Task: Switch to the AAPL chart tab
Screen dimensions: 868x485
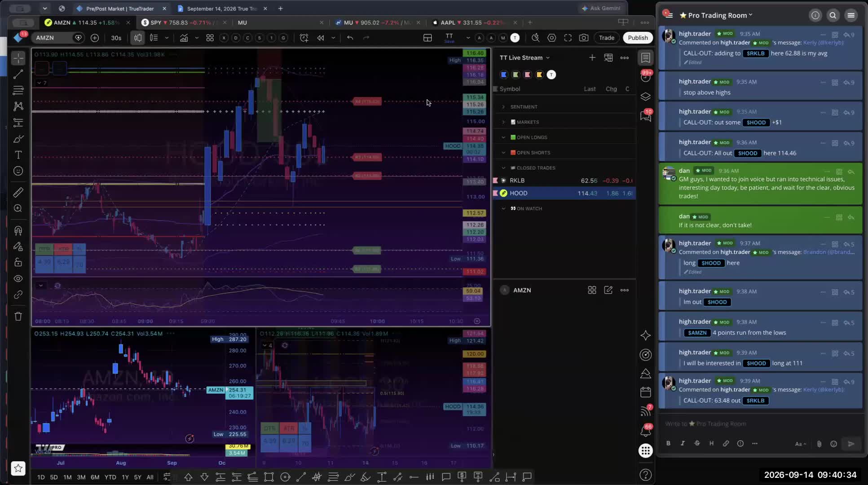Action: coord(474,22)
